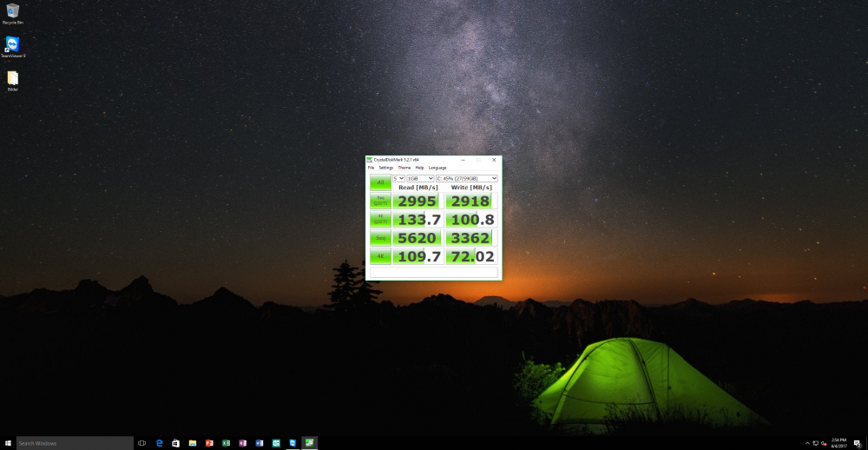Click the 100.8 write result
Screen dimensions: 868x450
(x=471, y=219)
